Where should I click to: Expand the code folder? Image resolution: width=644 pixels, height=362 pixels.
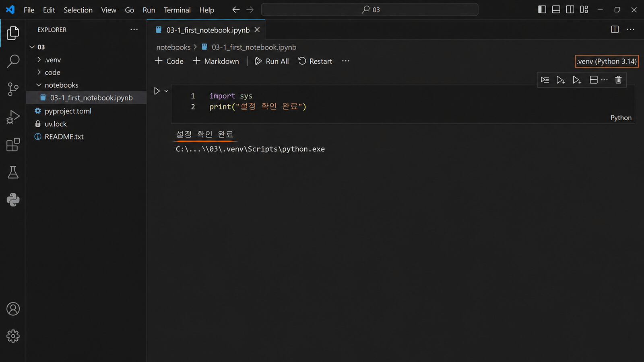(x=39, y=72)
